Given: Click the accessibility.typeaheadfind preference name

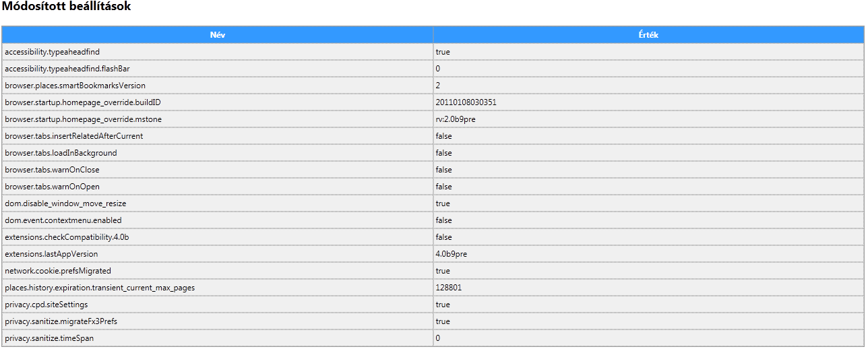Looking at the screenshot, I should tap(52, 52).
